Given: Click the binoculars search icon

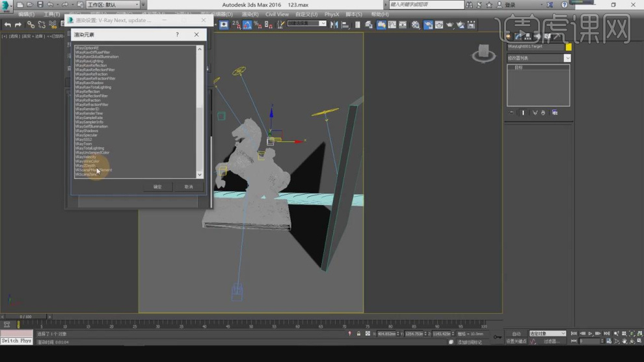Looking at the screenshot, I should tap(469, 5).
